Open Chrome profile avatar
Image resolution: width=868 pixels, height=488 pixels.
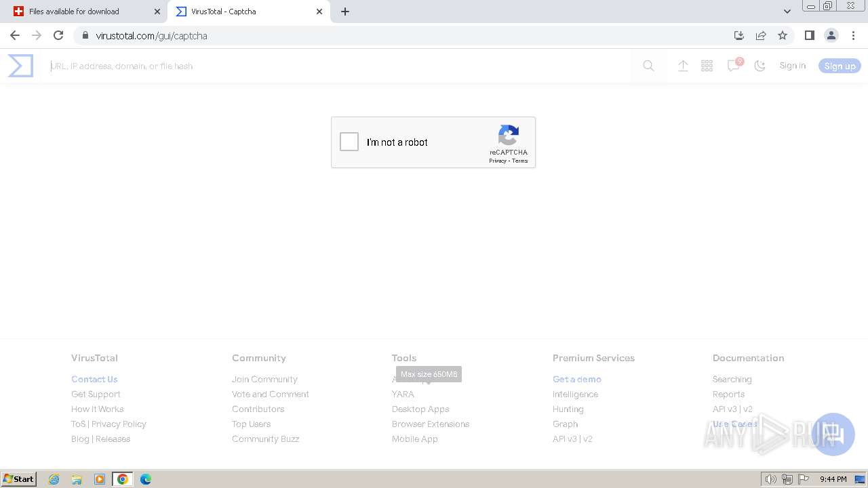831,35
